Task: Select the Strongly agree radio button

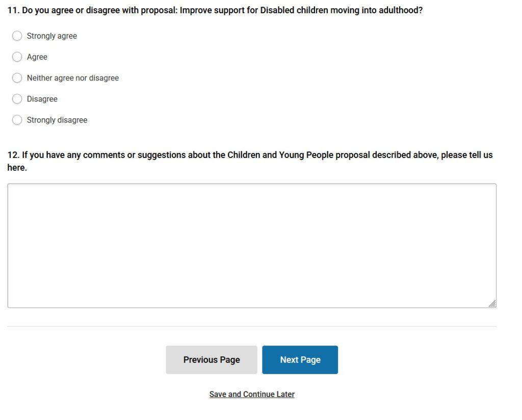Action: click(17, 36)
